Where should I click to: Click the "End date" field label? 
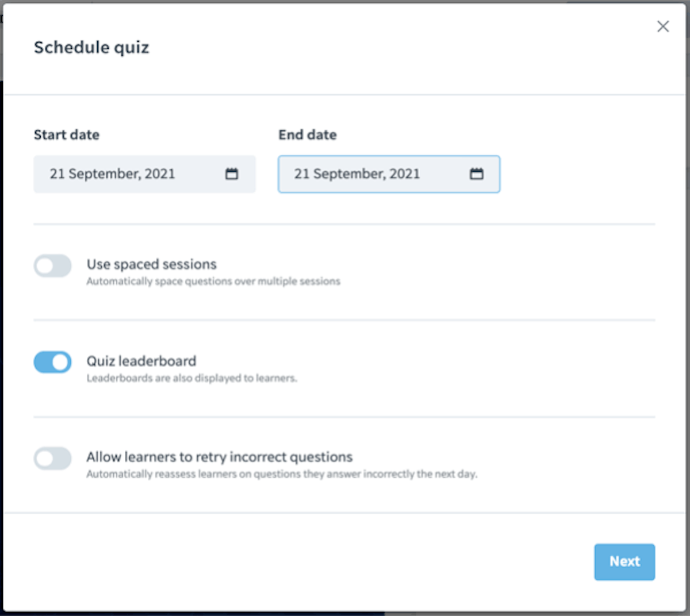[308, 134]
